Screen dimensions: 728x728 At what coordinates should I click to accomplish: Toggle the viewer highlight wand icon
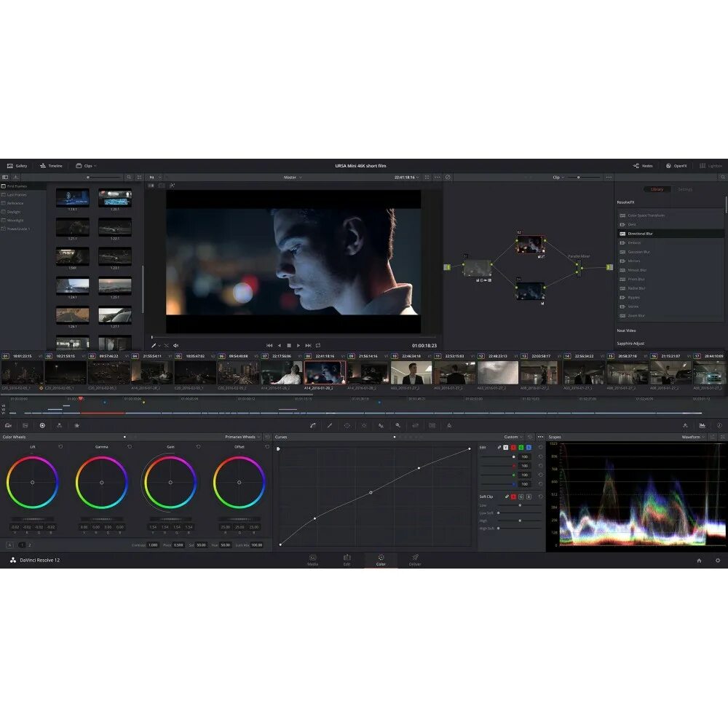pos(173,186)
